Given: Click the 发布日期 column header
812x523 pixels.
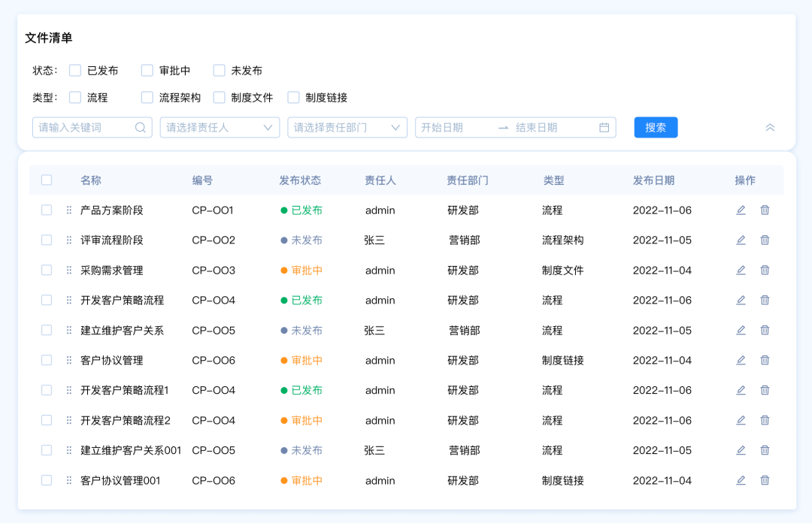Looking at the screenshot, I should click(x=653, y=180).
